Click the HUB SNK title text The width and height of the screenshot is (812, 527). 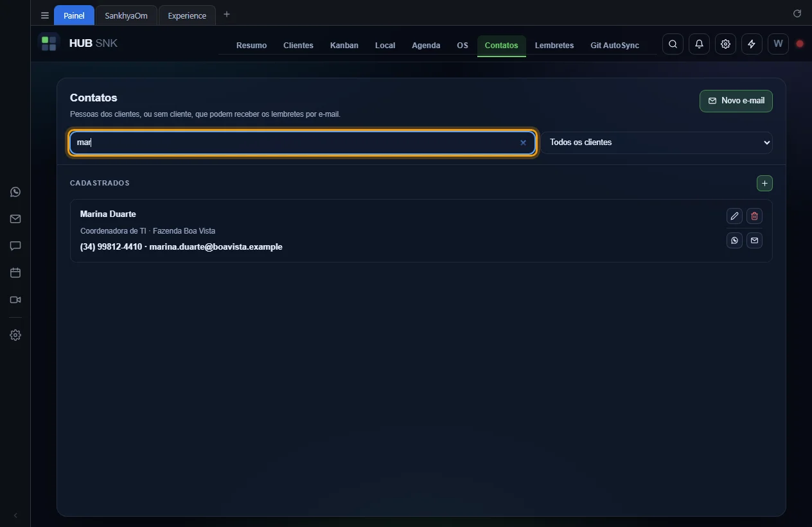click(93, 44)
